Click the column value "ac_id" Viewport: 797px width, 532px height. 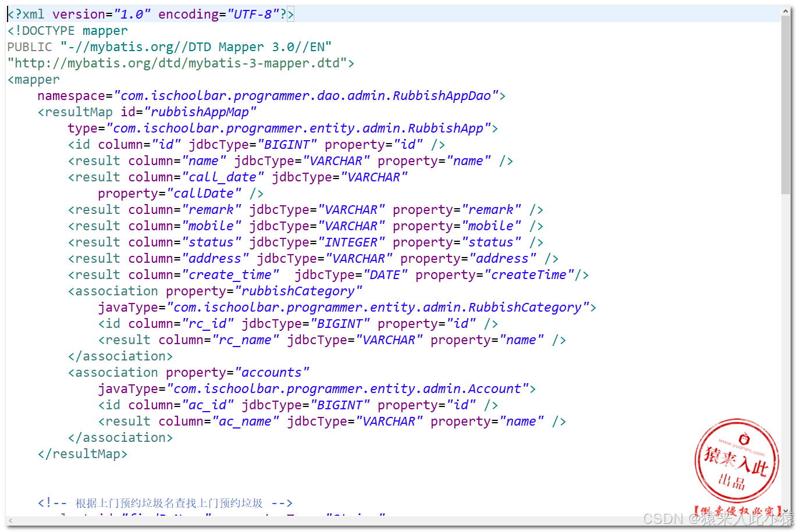(x=208, y=405)
